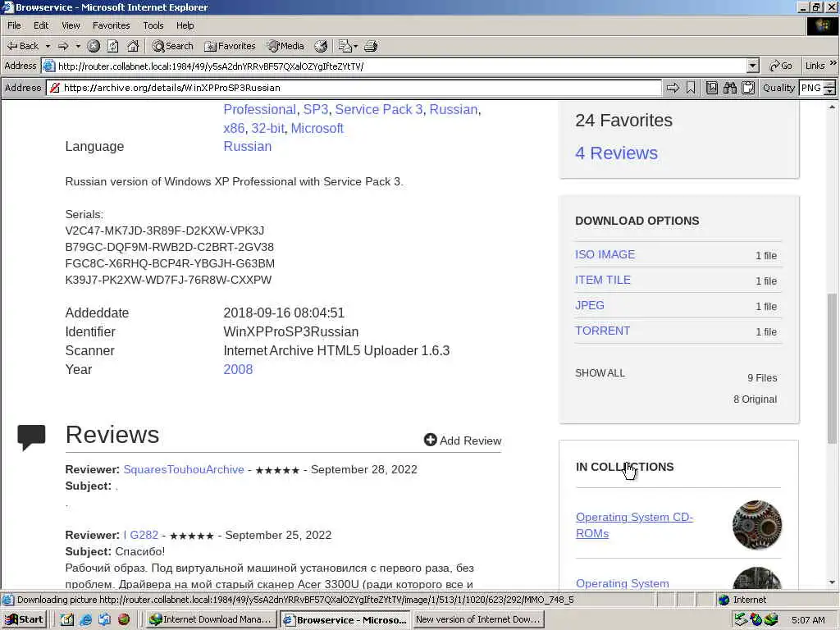840x630 pixels.
Task: Open the Edit menu
Action: [x=41, y=25]
